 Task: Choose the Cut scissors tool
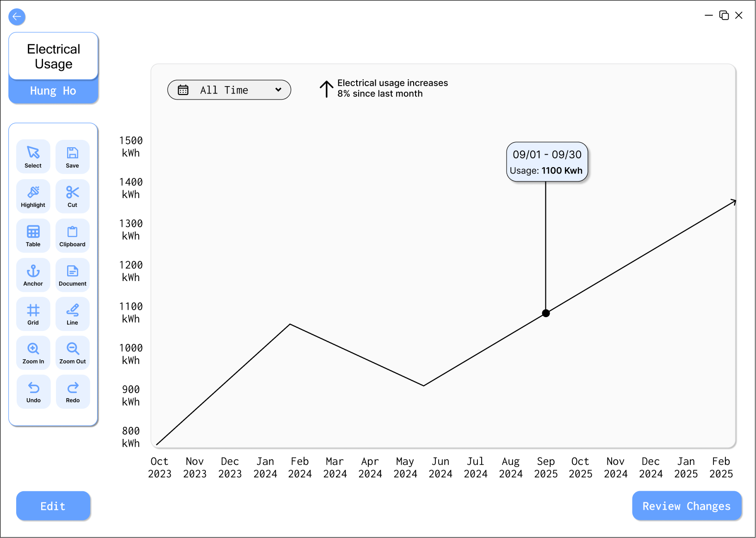[x=73, y=196]
